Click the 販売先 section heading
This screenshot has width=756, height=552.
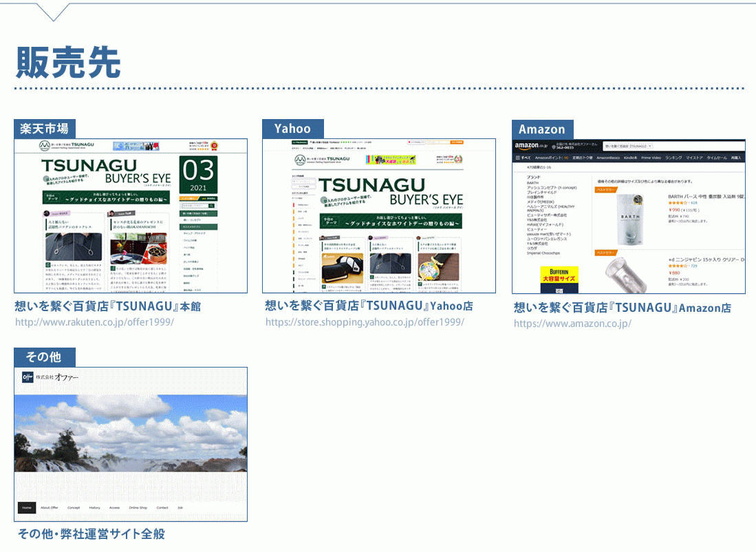pos(68,62)
